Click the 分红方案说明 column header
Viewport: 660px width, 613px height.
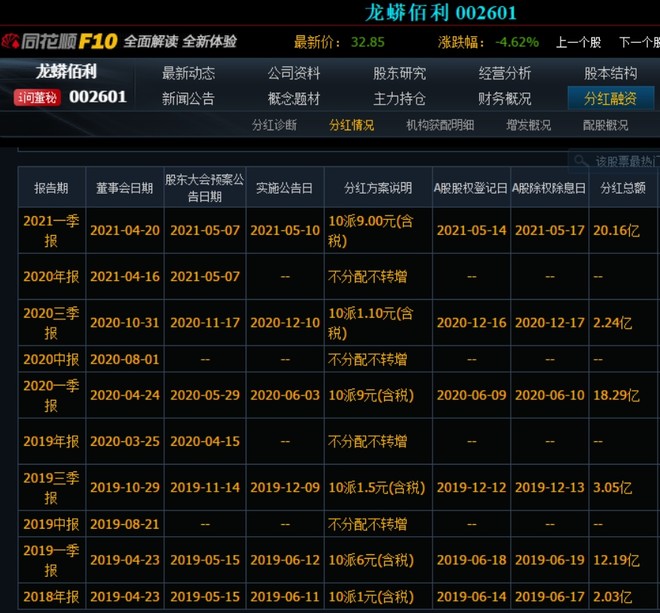378,188
